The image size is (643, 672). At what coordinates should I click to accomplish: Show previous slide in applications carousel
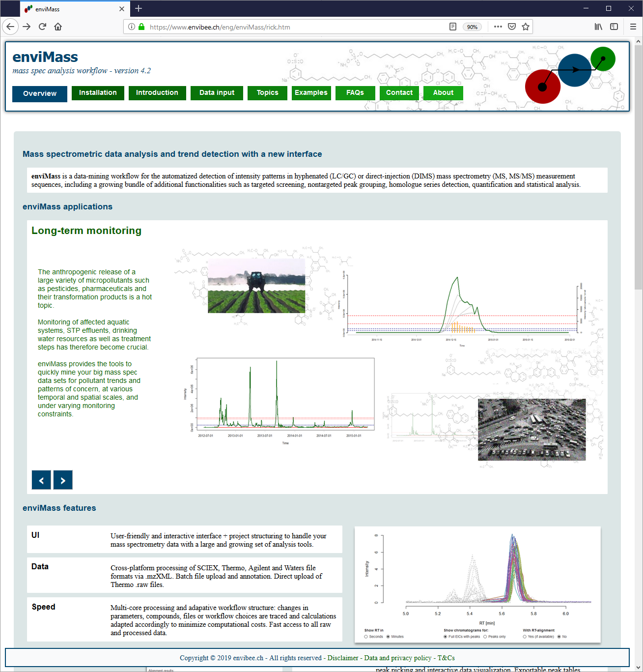click(41, 480)
